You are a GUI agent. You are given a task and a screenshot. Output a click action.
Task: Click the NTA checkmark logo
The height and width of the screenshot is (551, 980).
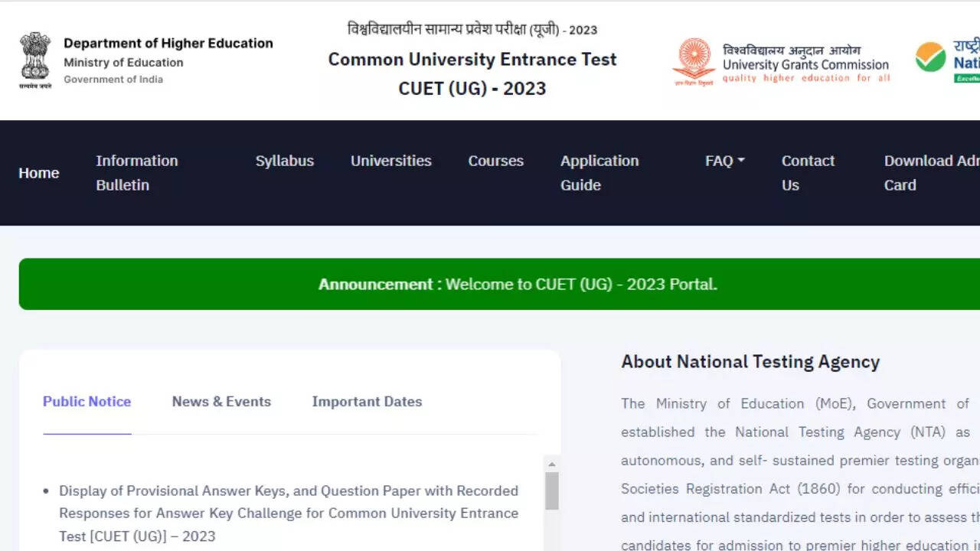(930, 58)
